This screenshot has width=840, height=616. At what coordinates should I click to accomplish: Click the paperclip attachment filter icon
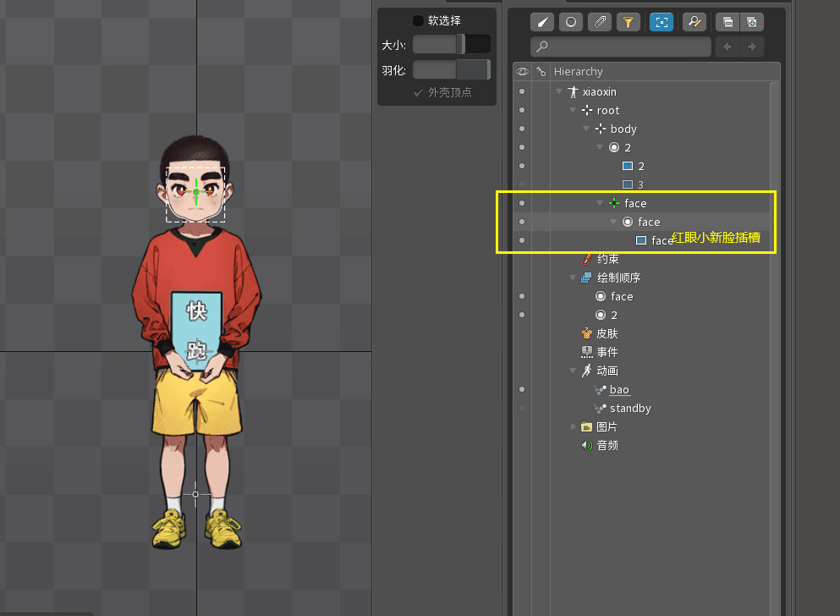coord(600,22)
